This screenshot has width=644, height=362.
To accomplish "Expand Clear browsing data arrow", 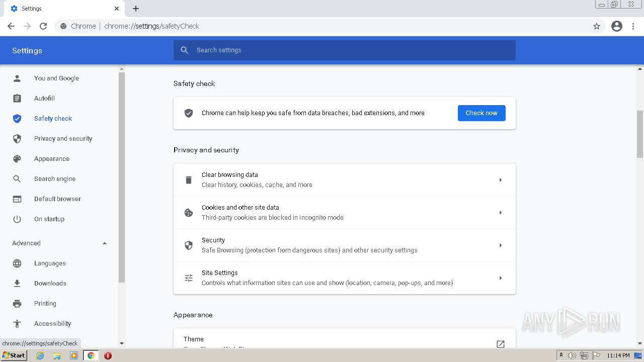I will point(500,179).
